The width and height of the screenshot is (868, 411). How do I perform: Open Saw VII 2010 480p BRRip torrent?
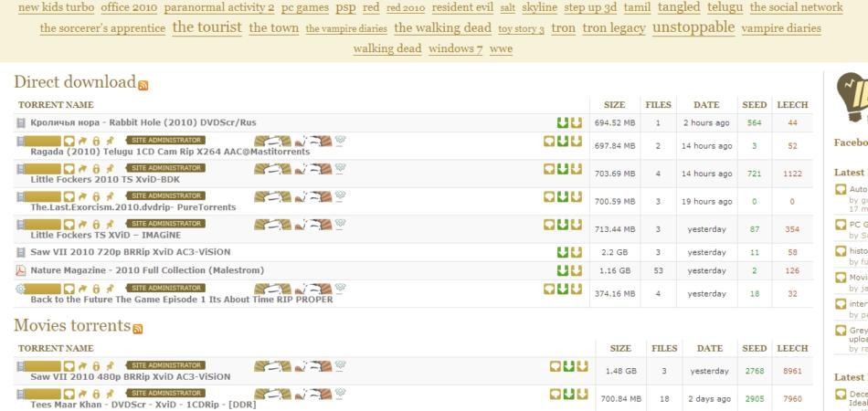coord(131,376)
